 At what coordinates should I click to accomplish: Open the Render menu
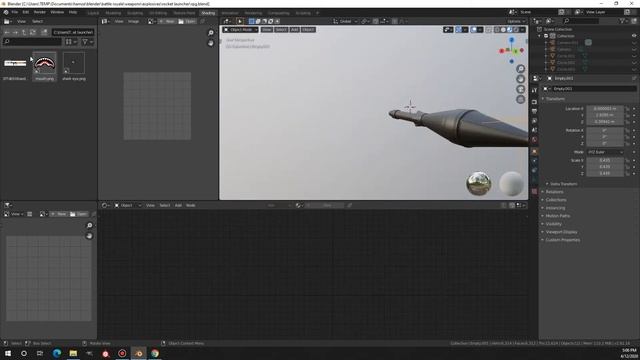coord(40,12)
